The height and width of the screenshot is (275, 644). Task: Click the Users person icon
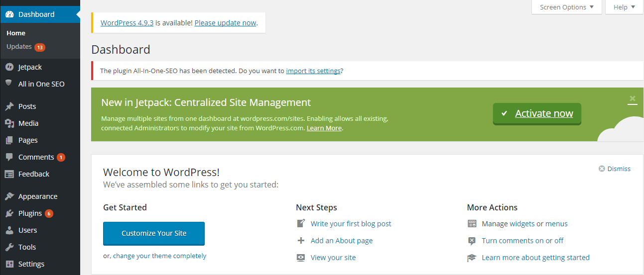[9, 230]
